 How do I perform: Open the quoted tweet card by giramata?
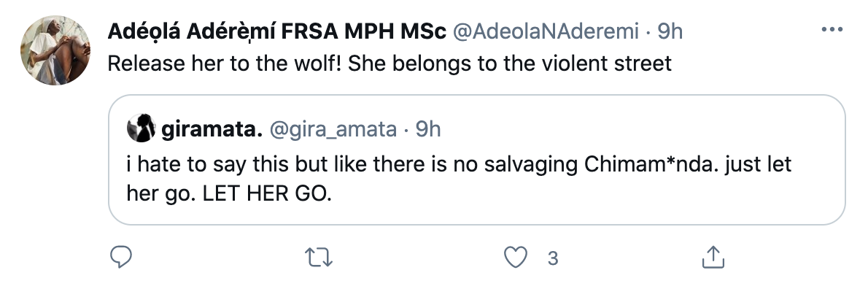(476, 160)
